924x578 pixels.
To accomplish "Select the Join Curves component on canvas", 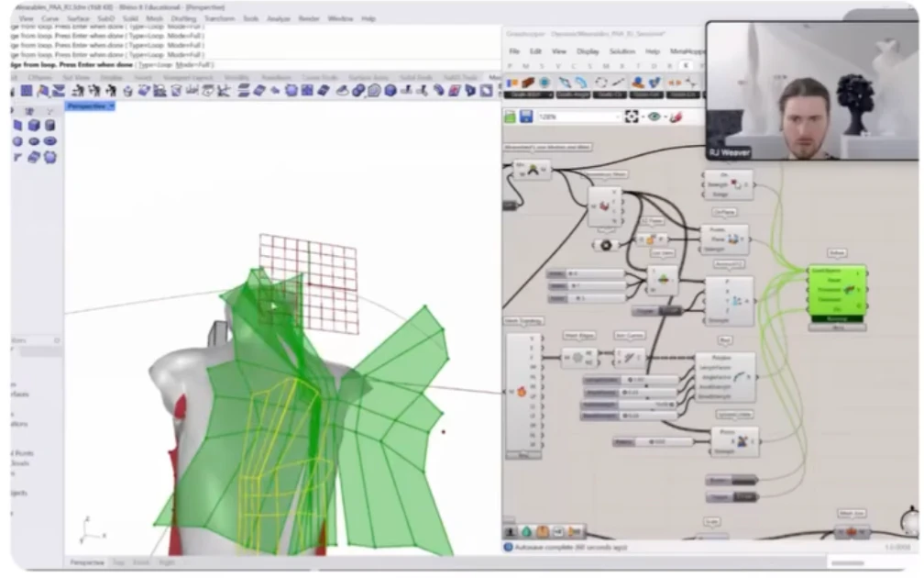I will (629, 357).
